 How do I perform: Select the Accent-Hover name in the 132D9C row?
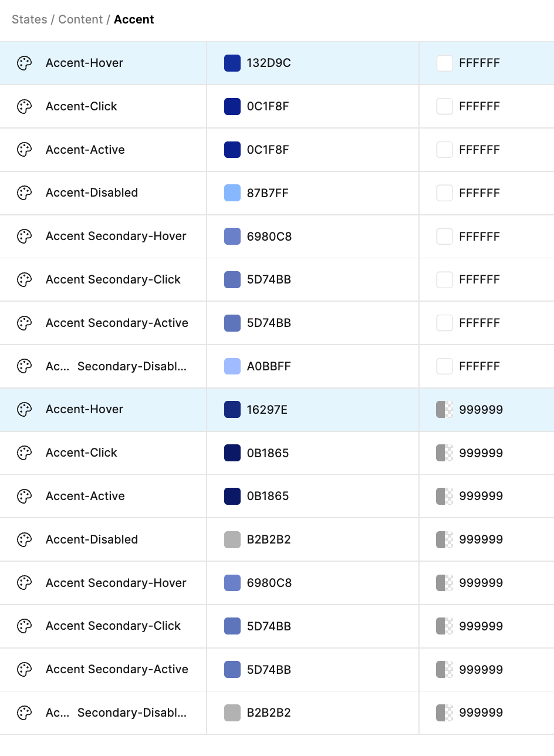click(x=85, y=63)
